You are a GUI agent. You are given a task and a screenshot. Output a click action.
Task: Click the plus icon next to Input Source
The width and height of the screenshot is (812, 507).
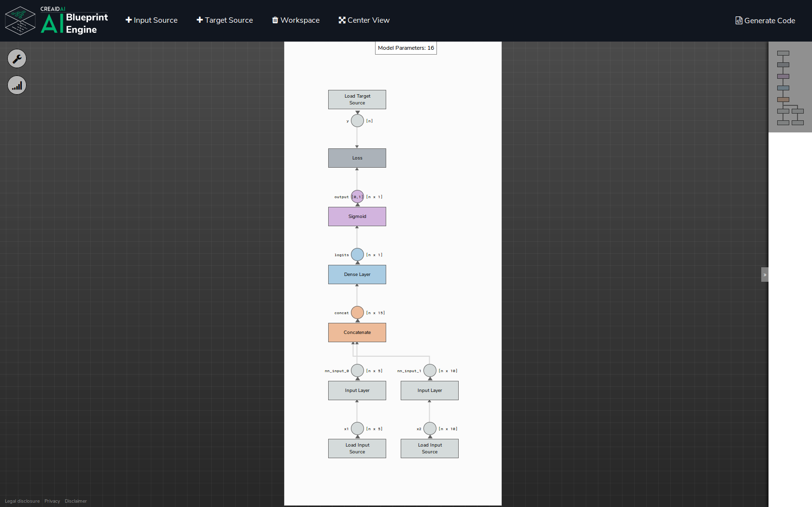[128, 20]
